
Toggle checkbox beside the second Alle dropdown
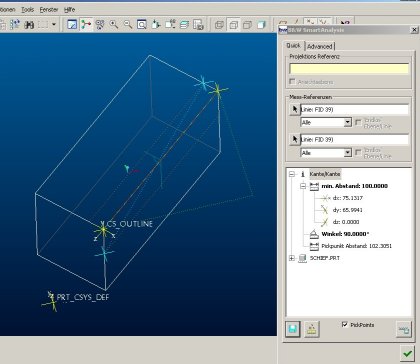point(358,153)
